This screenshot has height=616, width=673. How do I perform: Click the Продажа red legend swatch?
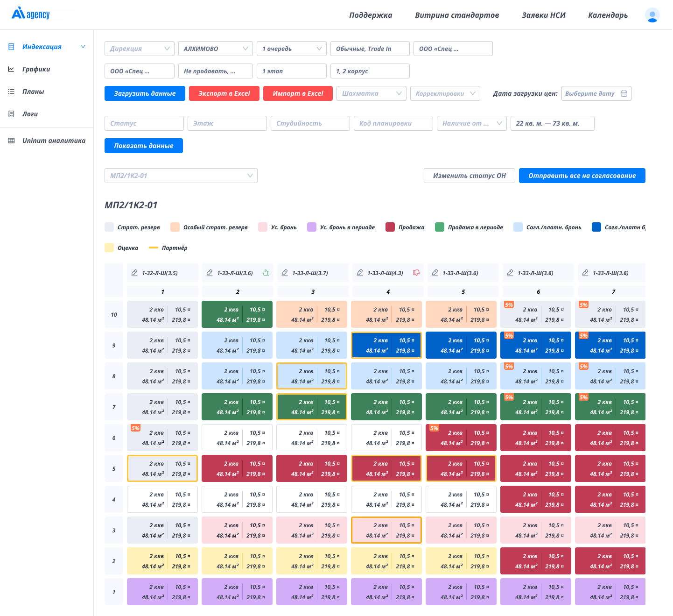(x=390, y=227)
